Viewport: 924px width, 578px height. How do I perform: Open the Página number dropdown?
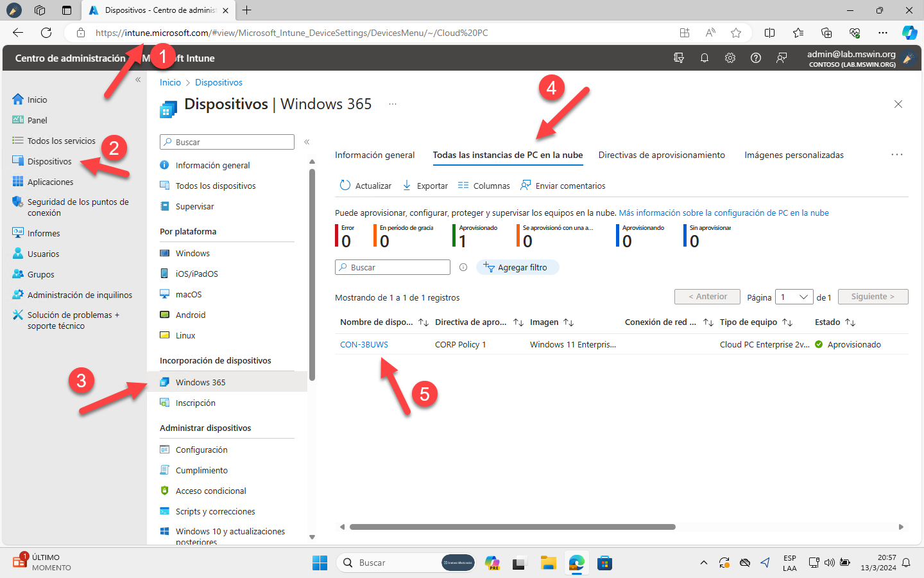pyautogui.click(x=794, y=297)
